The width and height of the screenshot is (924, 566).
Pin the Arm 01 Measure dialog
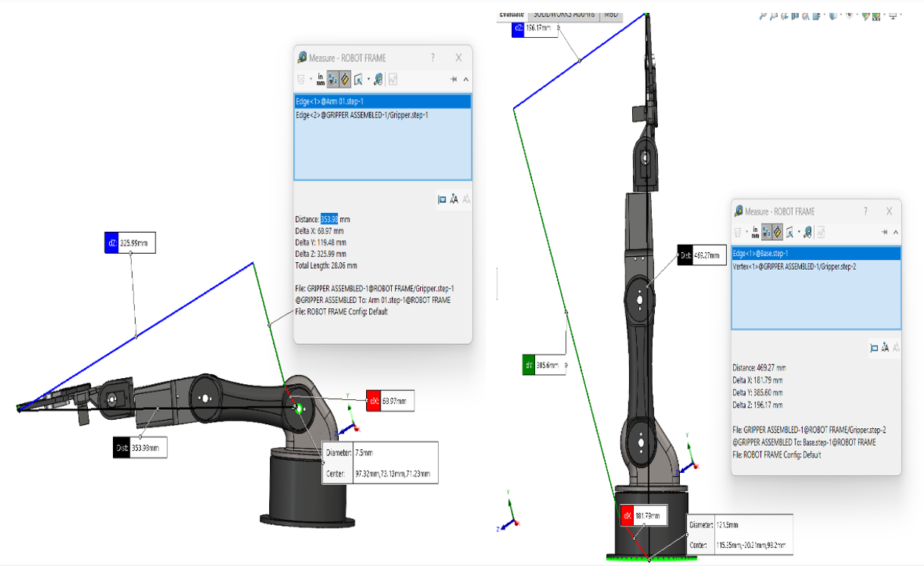[x=454, y=79]
